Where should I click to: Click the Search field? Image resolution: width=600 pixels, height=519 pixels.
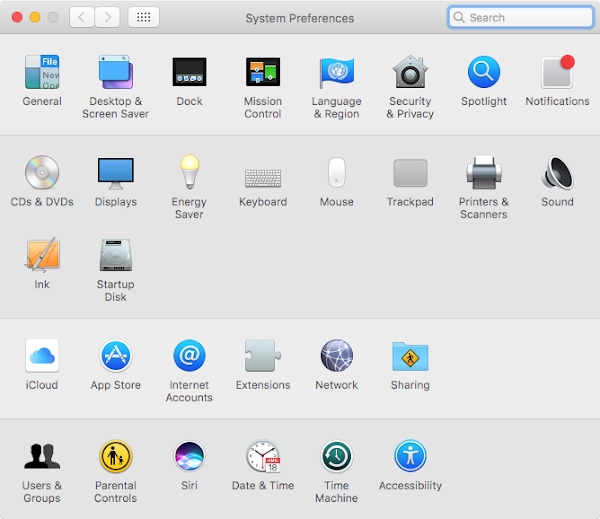tap(520, 17)
